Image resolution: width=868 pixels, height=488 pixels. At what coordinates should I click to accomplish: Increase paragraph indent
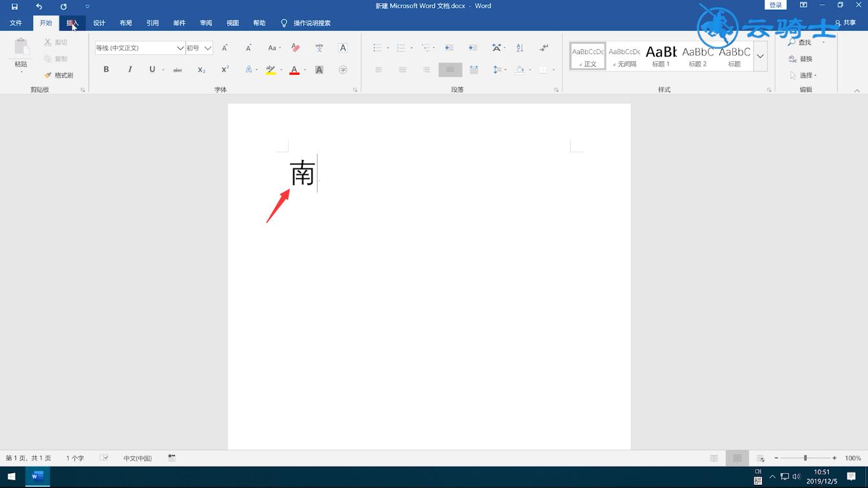[x=473, y=48]
